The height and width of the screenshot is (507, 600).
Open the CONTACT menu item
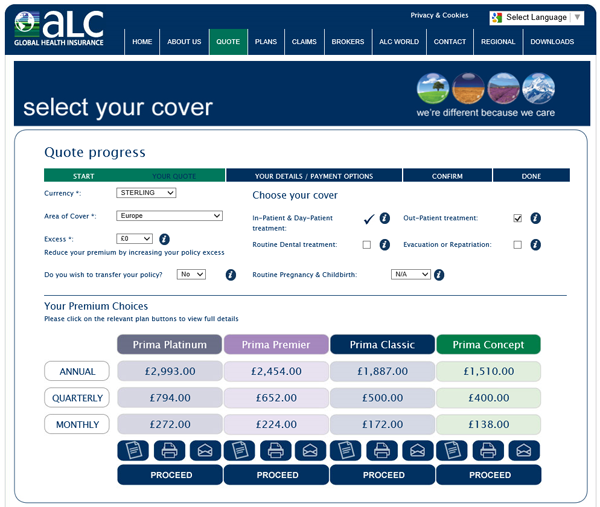450,42
